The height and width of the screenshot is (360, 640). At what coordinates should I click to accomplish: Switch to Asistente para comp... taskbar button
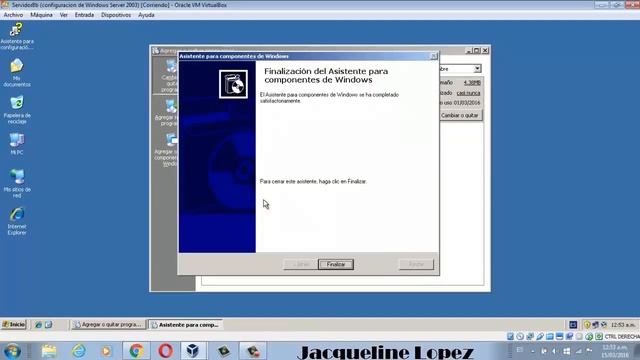point(185,324)
